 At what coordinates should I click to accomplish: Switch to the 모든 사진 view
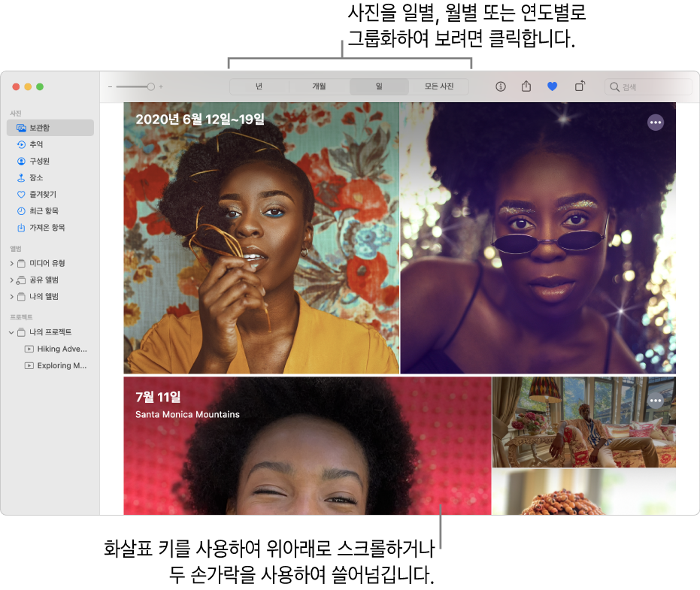[x=439, y=86]
